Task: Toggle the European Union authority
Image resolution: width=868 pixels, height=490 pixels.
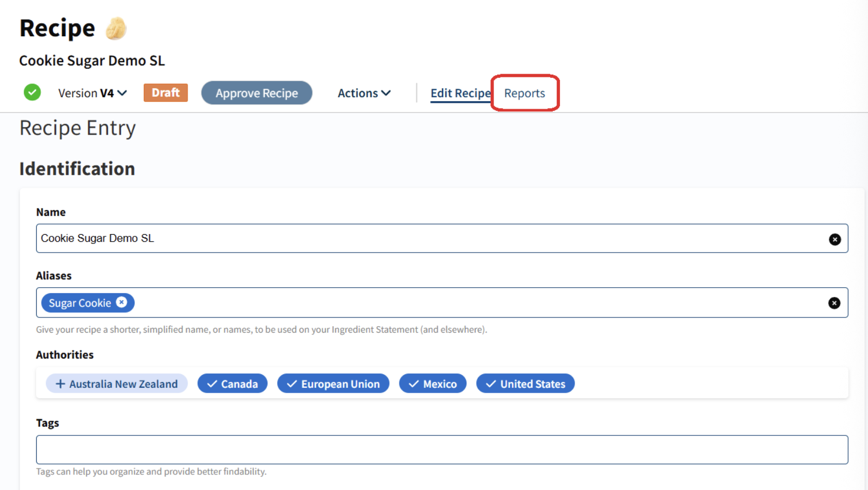Action: [333, 383]
